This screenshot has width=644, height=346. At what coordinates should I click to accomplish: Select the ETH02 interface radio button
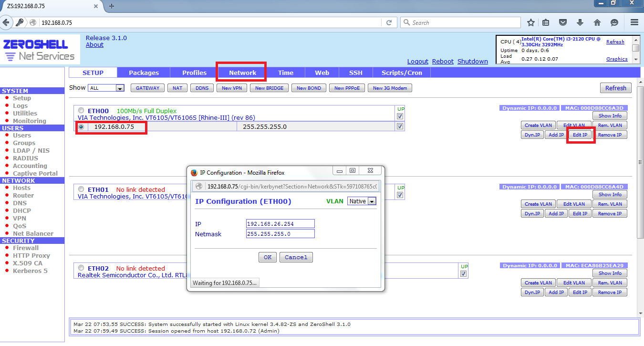81,268
